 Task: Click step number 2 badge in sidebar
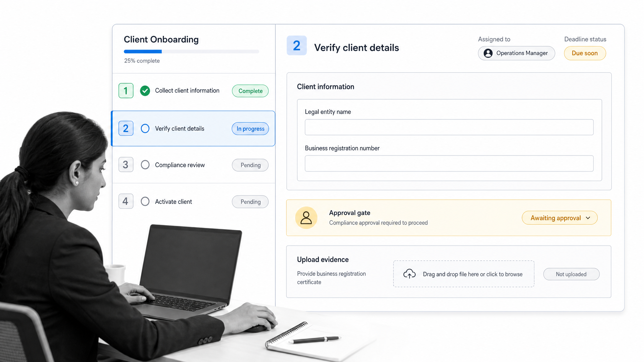(126, 129)
